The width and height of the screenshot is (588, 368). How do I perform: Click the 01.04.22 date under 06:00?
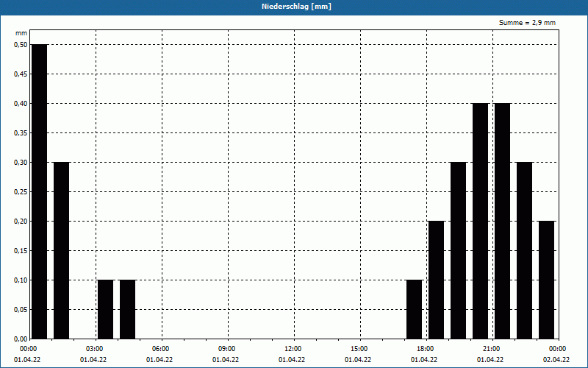point(159,360)
